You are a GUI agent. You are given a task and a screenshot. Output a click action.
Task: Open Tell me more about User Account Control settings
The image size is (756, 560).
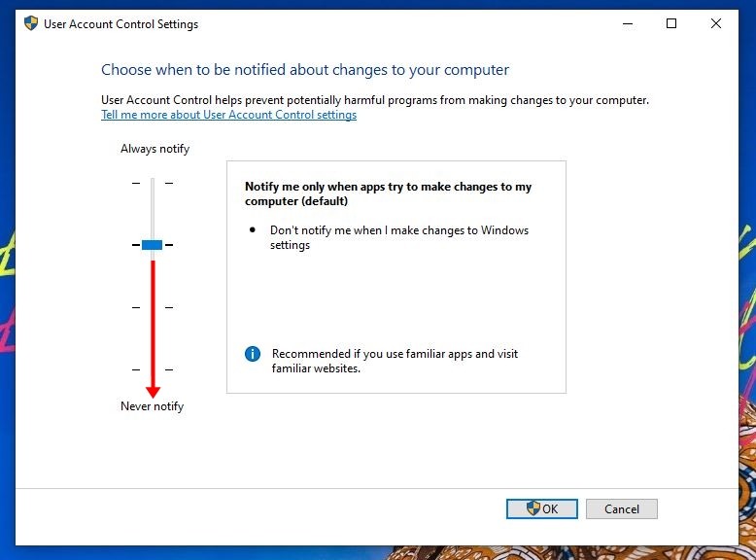click(228, 115)
